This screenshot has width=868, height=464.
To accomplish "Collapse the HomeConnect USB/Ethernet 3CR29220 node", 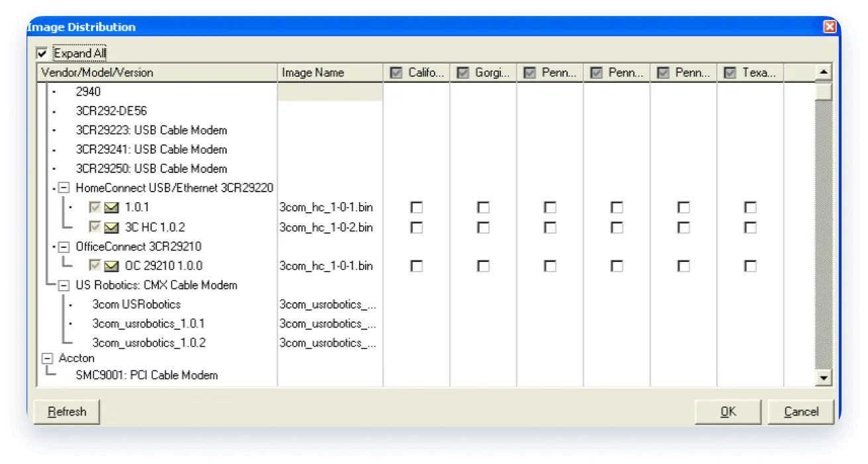I will point(64,188).
